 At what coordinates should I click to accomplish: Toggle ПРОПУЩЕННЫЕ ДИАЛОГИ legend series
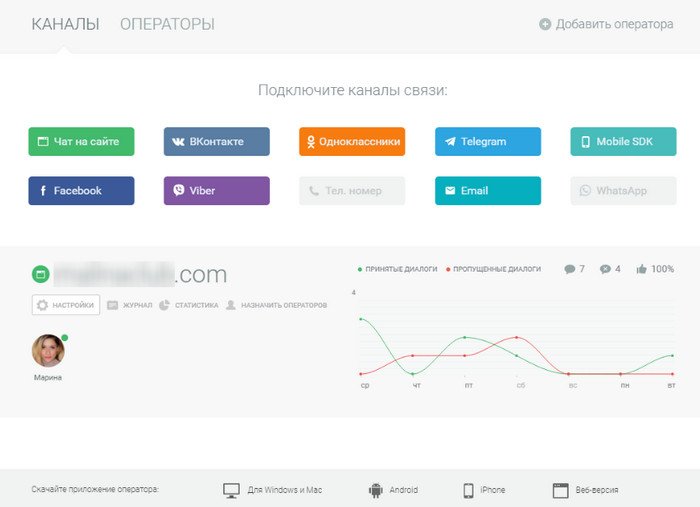pyautogui.click(x=493, y=269)
